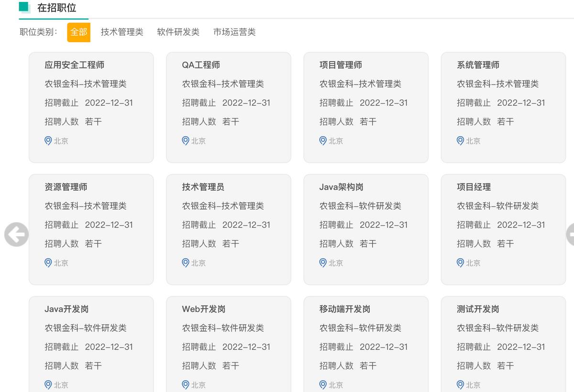Open the 项目管理师 job title
Image resolution: width=574 pixels, height=392 pixels.
(341, 65)
